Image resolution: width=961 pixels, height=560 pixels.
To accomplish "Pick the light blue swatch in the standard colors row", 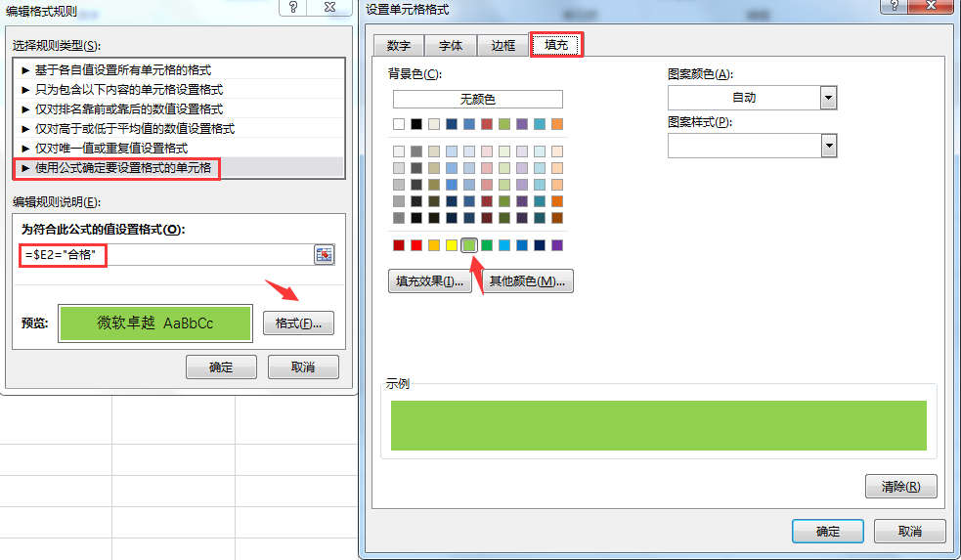I will 504,245.
